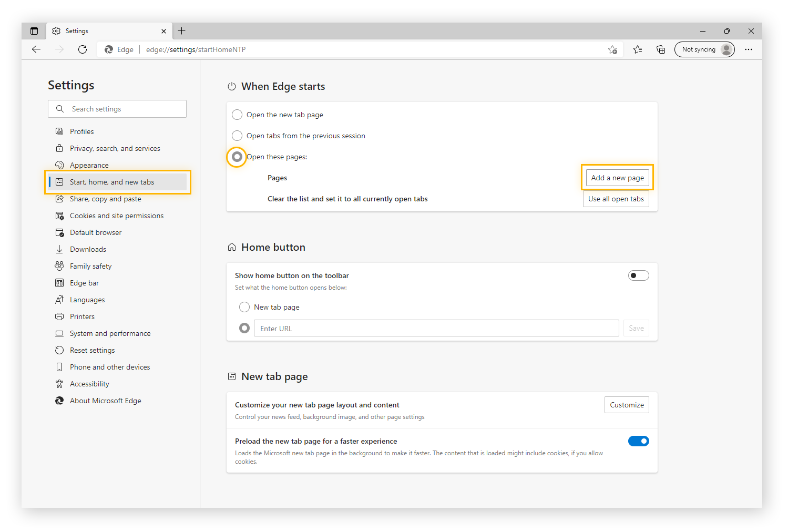Click Use all open tabs button
This screenshot has width=788, height=532.
pos(616,199)
